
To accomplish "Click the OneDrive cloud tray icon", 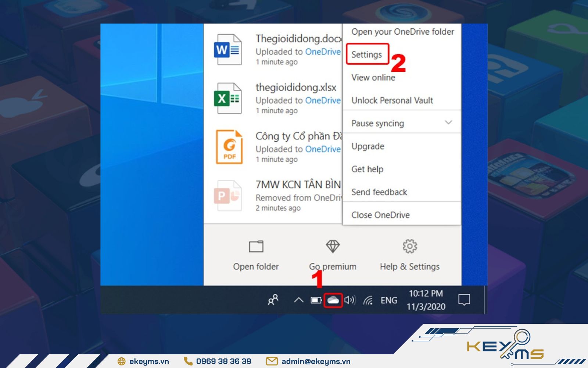I will coord(333,300).
